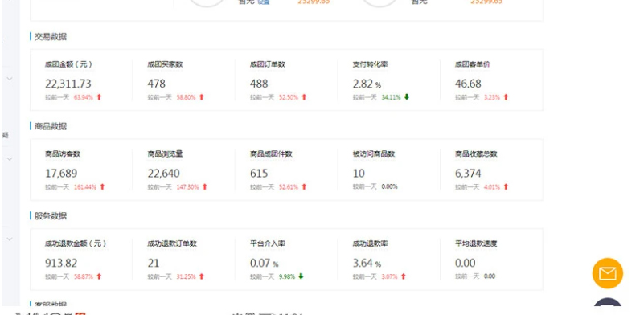
Task: Click the red up arrow next to 161.44%
Action: 102,187
